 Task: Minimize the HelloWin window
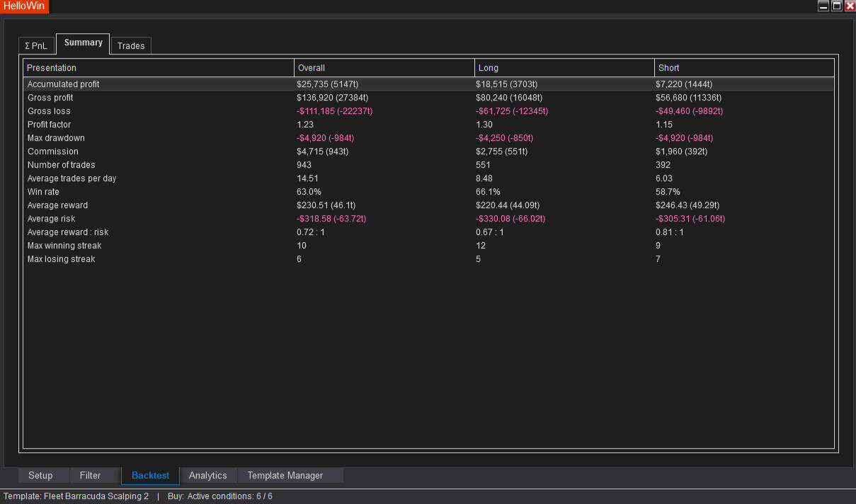[823, 6]
